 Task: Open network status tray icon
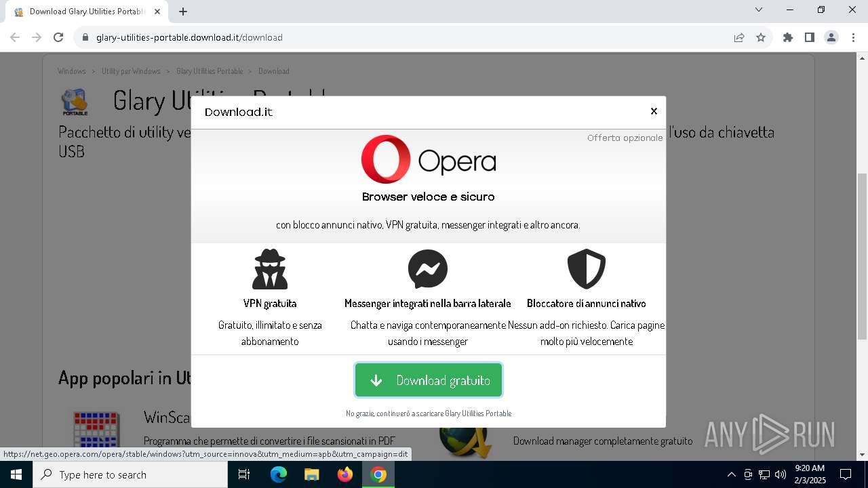point(764,474)
